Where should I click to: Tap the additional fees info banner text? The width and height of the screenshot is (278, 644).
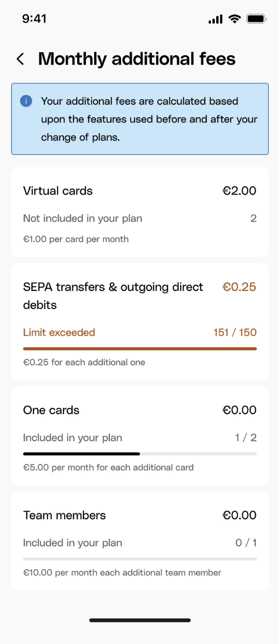pos(149,119)
